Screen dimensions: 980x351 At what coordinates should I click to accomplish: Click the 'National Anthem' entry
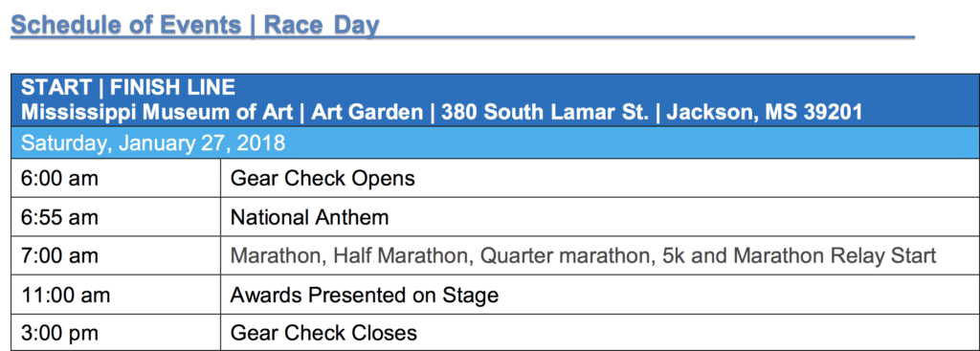pyautogui.click(x=309, y=217)
